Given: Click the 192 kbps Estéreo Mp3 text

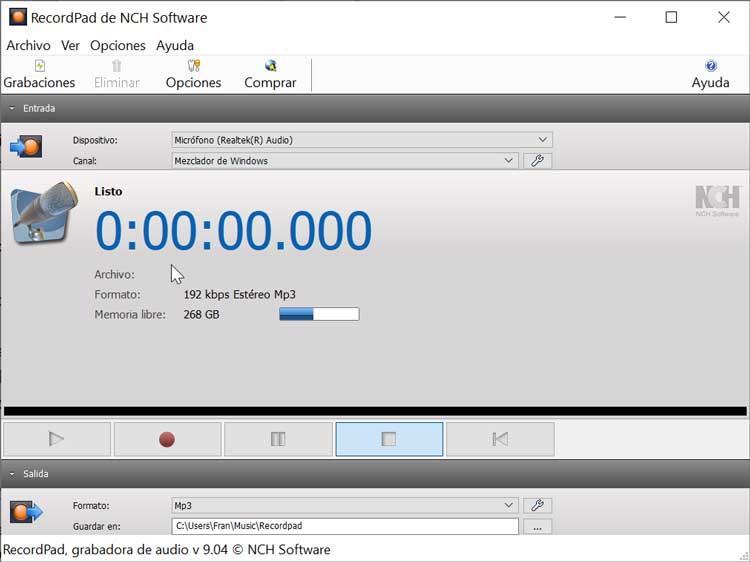Looking at the screenshot, I should coord(240,295).
